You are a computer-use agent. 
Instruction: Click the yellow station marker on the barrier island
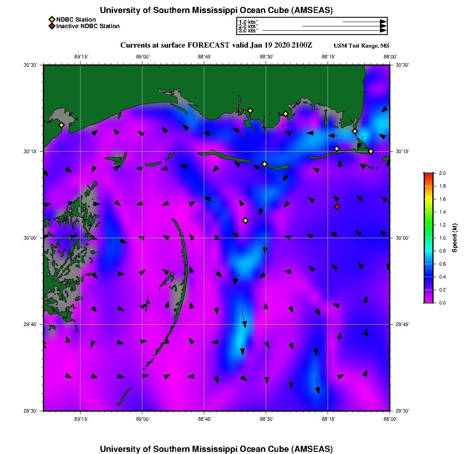(x=265, y=164)
